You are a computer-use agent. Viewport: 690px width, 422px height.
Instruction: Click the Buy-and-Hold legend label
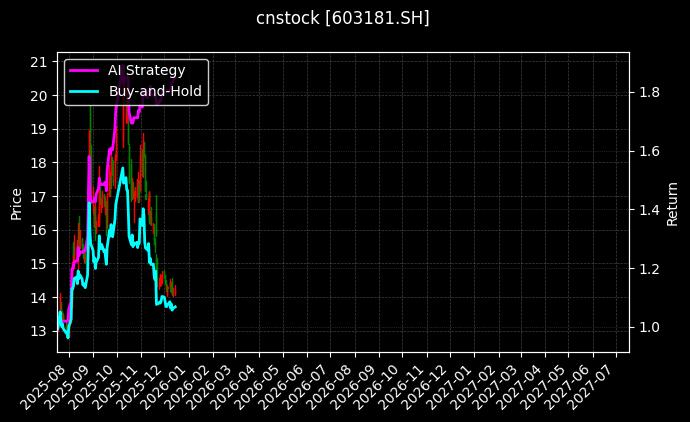click(x=155, y=91)
